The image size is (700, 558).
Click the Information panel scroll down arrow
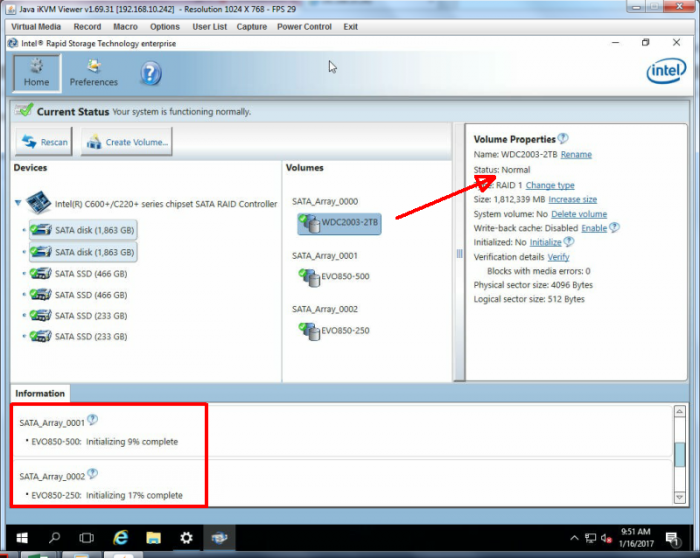click(x=680, y=497)
